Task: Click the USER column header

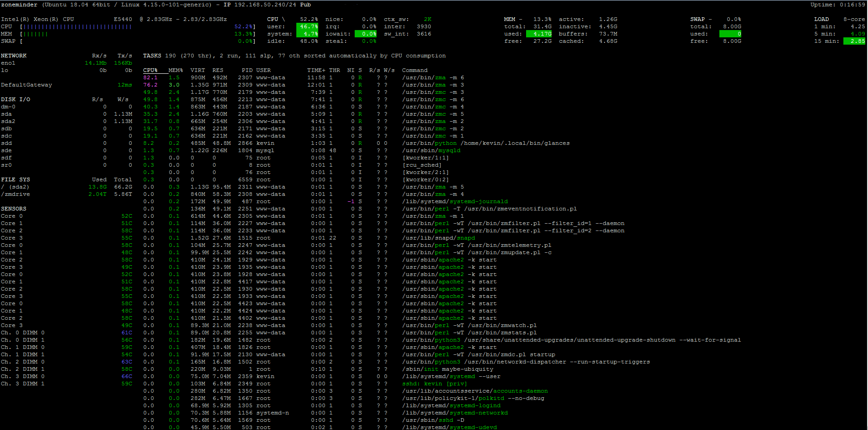Action: coord(263,70)
